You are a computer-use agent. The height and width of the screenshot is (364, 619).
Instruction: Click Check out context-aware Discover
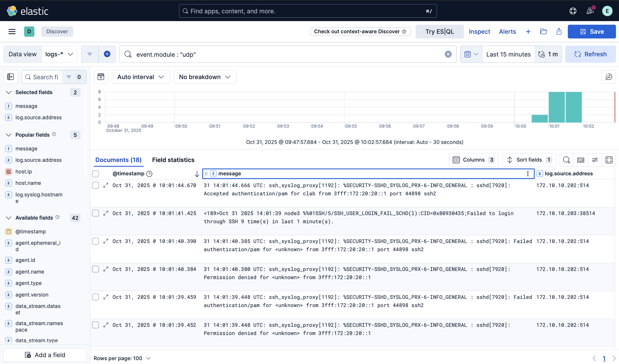click(x=360, y=31)
